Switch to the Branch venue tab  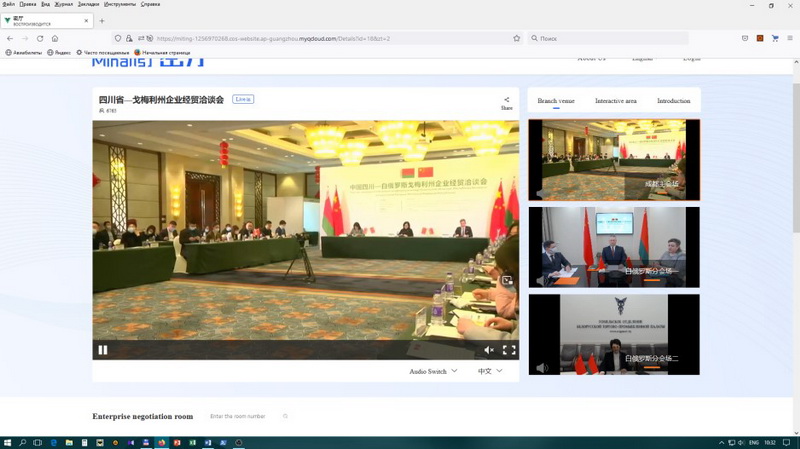[556, 101]
